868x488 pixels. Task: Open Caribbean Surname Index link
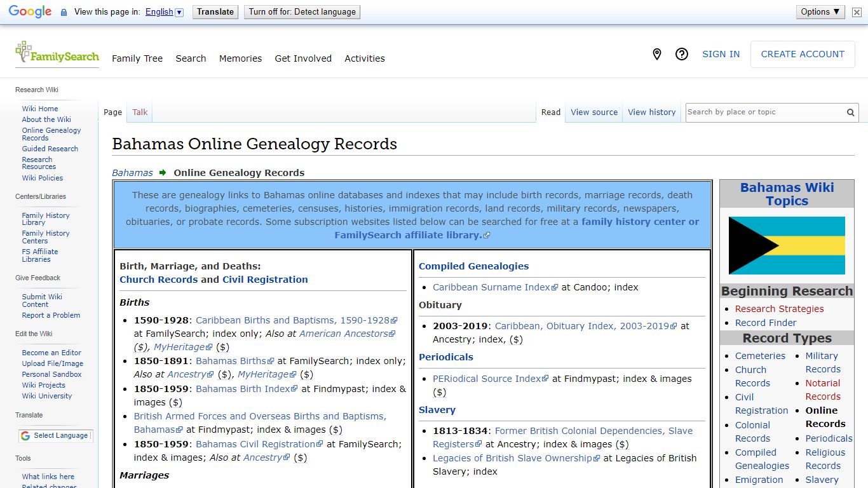(x=495, y=287)
